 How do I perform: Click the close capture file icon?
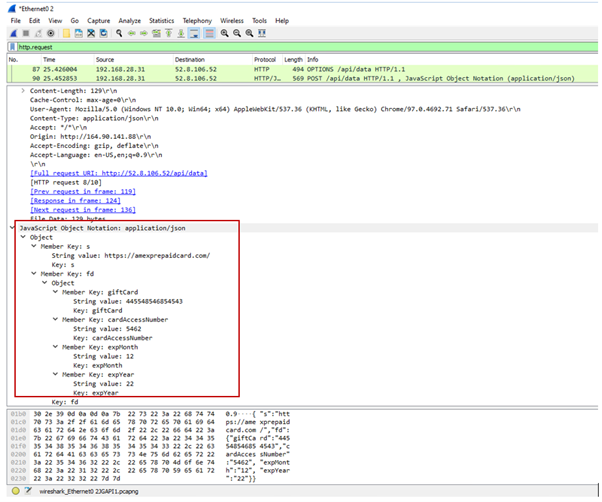93,33
